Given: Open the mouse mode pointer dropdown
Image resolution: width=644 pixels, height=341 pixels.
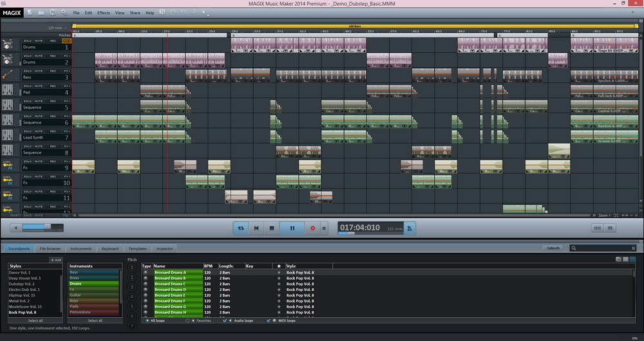Looking at the screenshot, I should (205, 13).
